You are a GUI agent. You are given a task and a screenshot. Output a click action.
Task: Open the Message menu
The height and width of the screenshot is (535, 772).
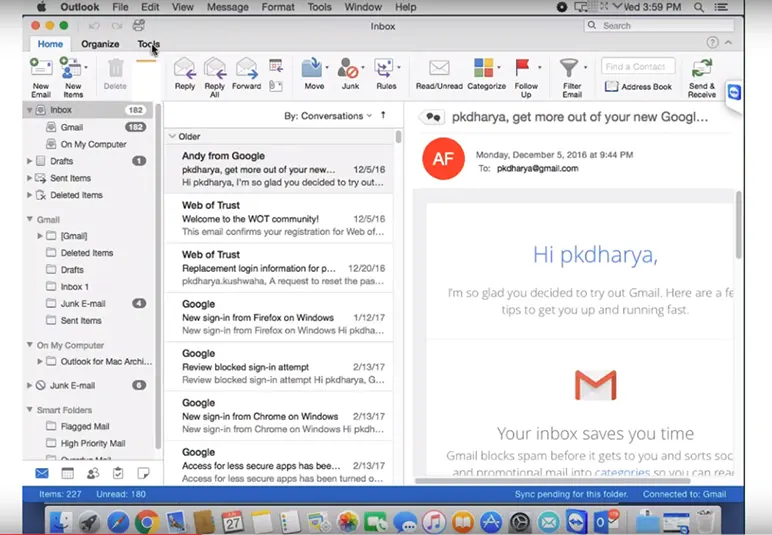(x=227, y=7)
